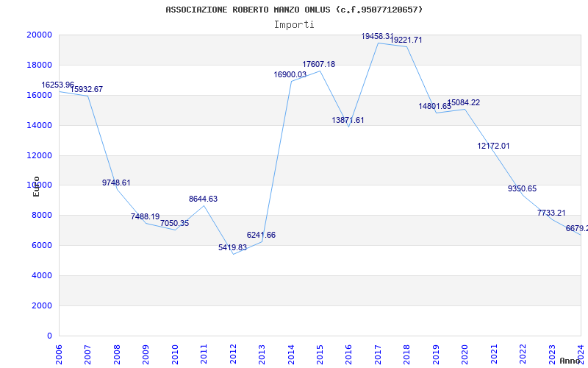Click data label 17607.18
This screenshot has height=368, width=588.
(x=319, y=64)
